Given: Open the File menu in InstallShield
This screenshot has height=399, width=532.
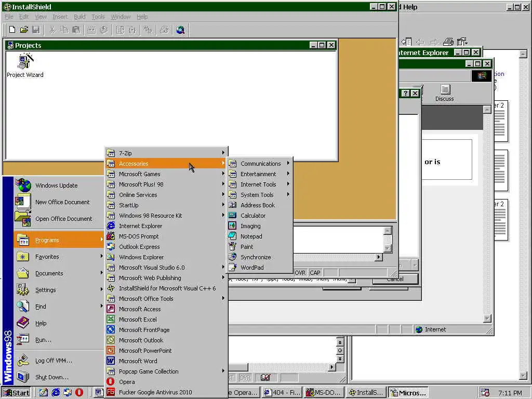Looking at the screenshot, I should coord(9,17).
